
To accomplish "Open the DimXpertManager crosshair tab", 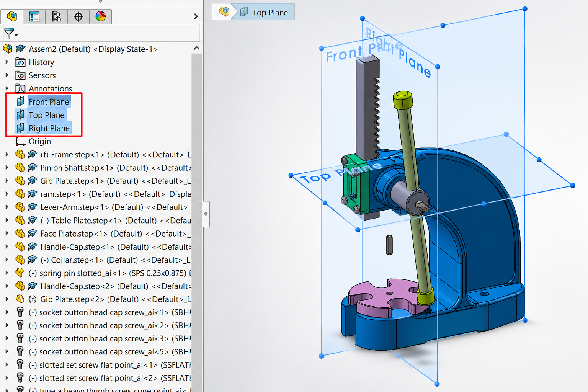I will click(x=78, y=16).
